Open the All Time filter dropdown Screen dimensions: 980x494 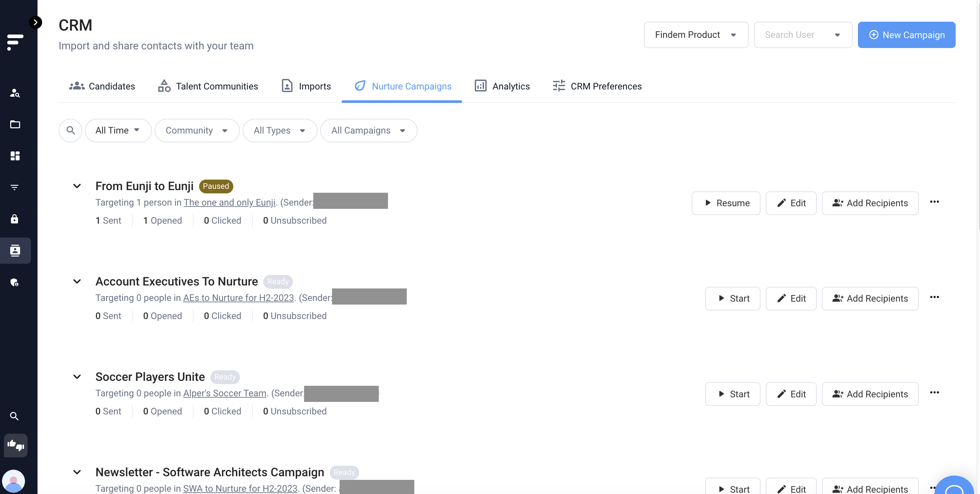coord(118,131)
